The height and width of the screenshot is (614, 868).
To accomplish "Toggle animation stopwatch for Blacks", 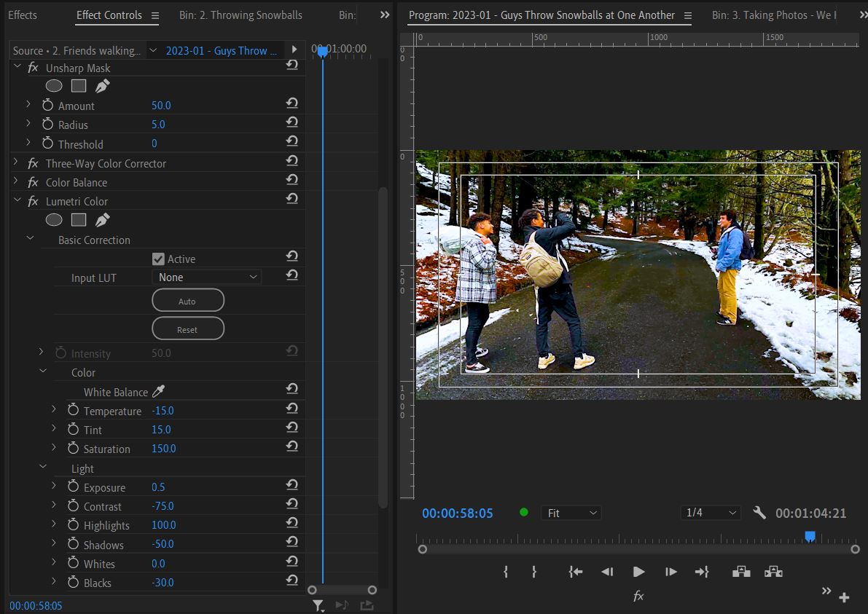I will (x=73, y=583).
